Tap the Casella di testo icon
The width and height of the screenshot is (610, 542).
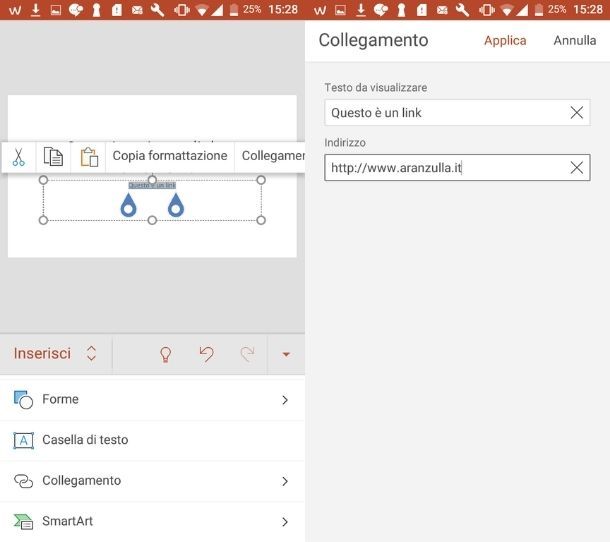23,440
